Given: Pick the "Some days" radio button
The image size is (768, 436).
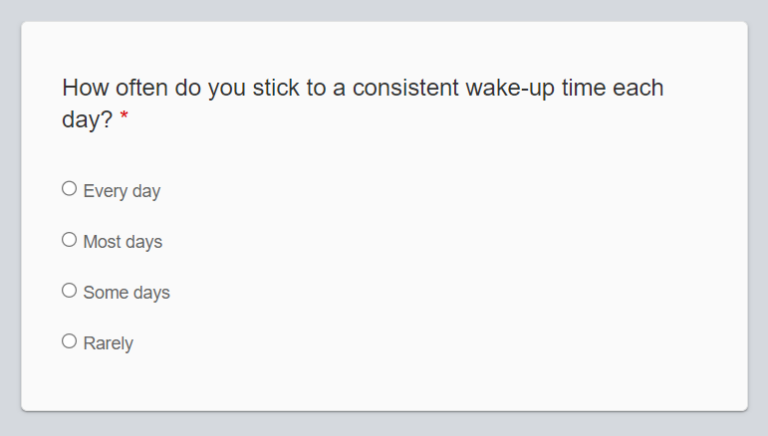Looking at the screenshot, I should tap(69, 291).
